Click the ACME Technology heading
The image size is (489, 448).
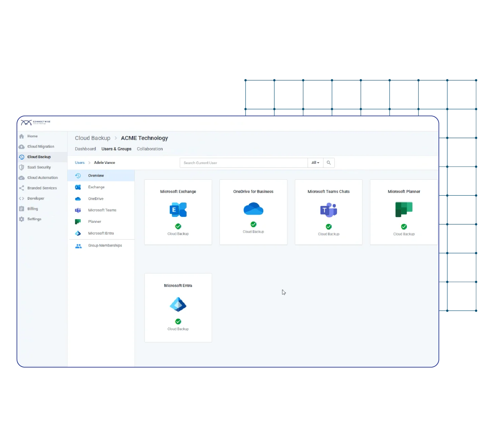pyautogui.click(x=145, y=138)
